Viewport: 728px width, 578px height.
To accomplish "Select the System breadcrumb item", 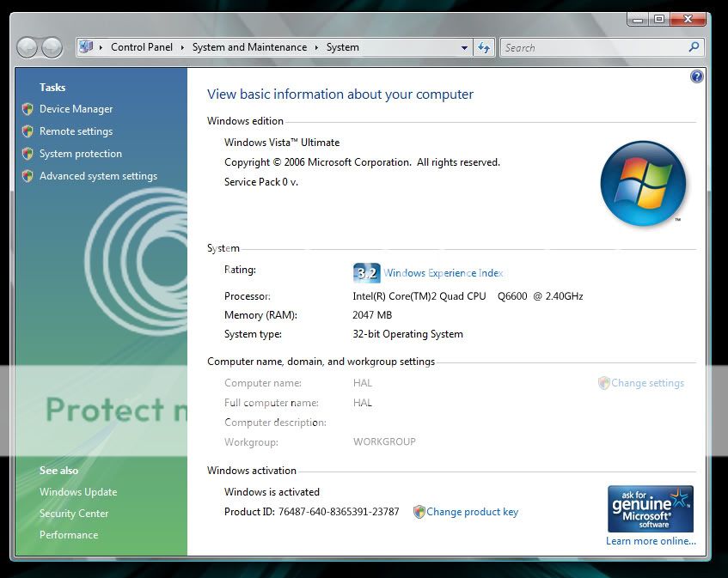I will (343, 47).
